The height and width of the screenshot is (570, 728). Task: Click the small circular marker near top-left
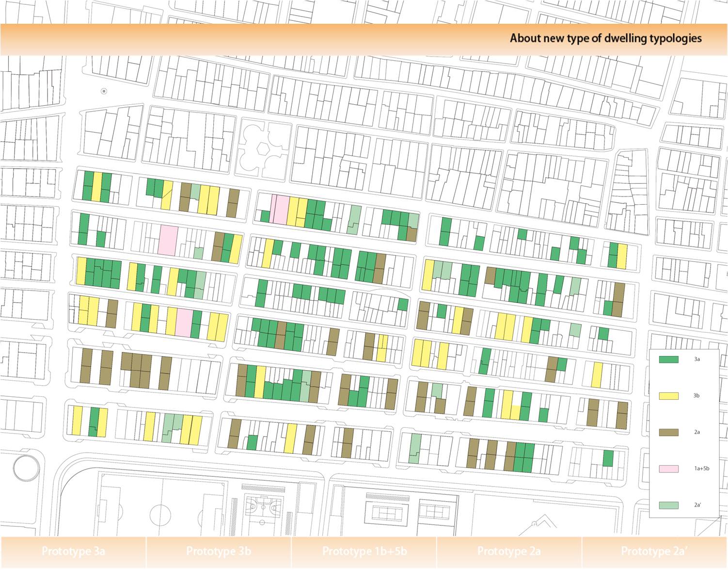point(104,91)
